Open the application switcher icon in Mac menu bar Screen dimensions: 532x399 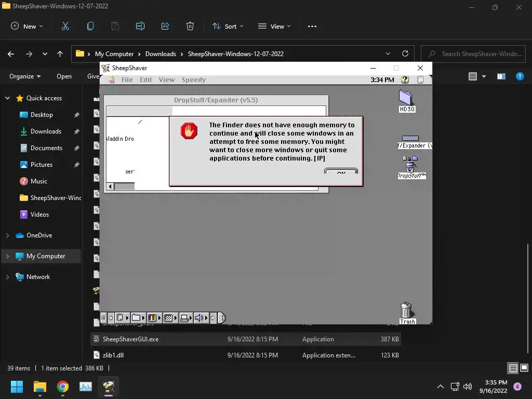coord(420,79)
